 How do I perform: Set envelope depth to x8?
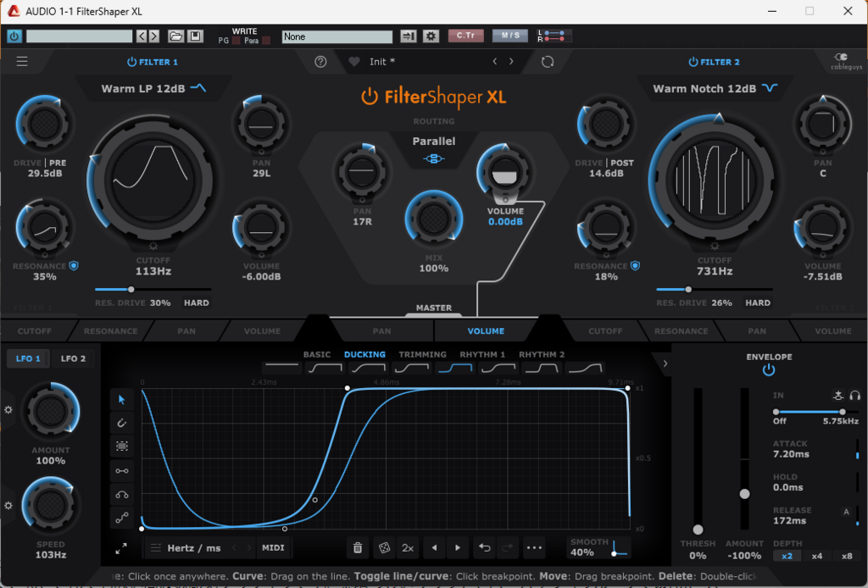[847, 556]
